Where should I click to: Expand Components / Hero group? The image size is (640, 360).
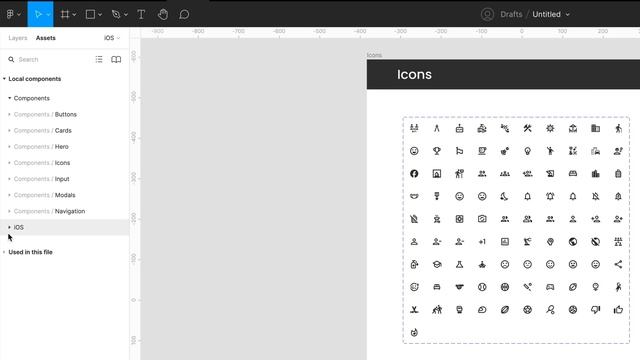pos(9,147)
